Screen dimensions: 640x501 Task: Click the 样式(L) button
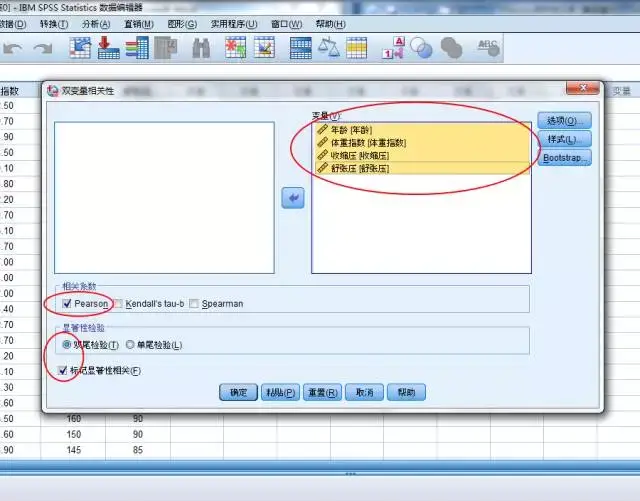[564, 139]
